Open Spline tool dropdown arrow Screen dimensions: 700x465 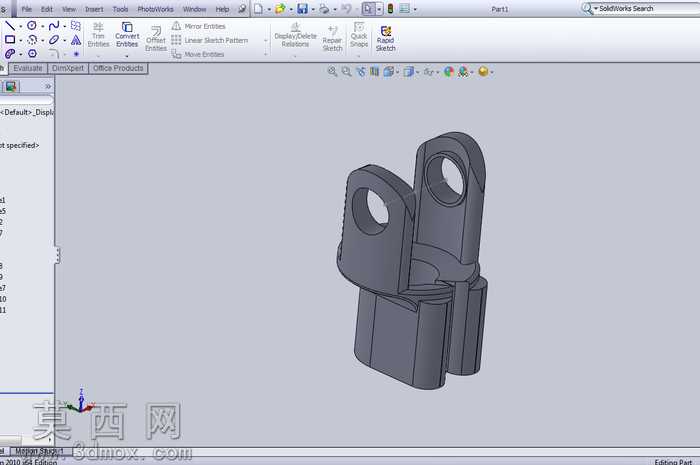(65, 26)
